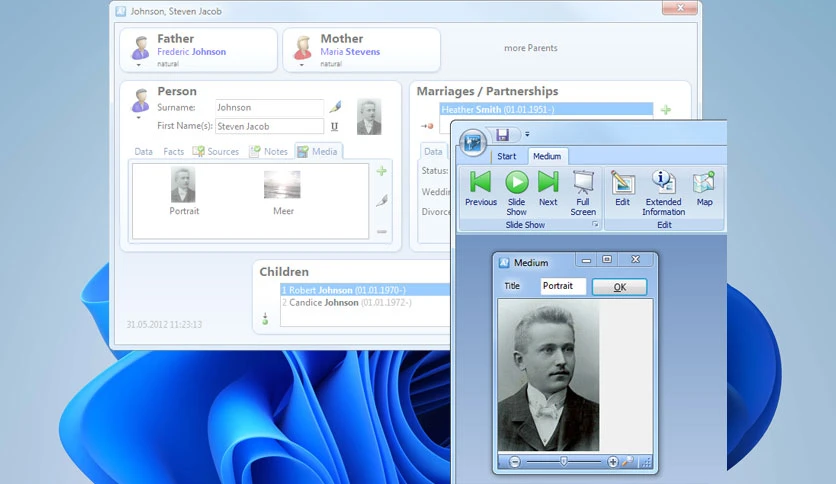Add a marriage with green plus icon
The image size is (836, 484).
[x=665, y=110]
